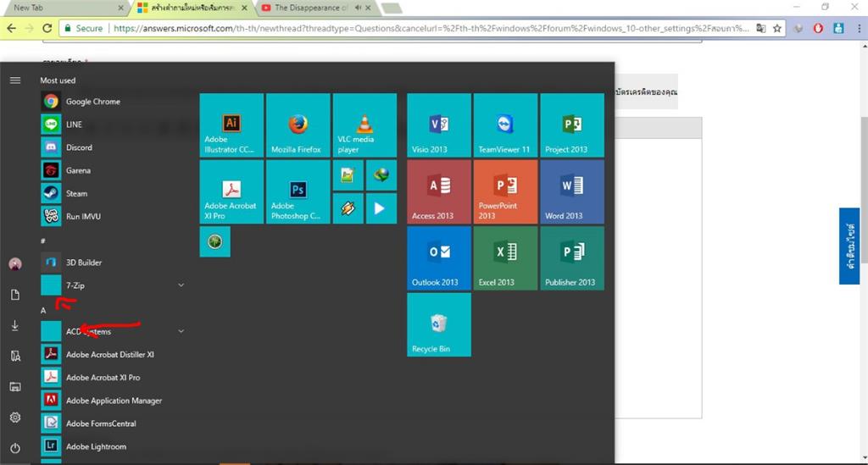The image size is (868, 465).
Task: Reload the page in Chrome
Action: 47,28
